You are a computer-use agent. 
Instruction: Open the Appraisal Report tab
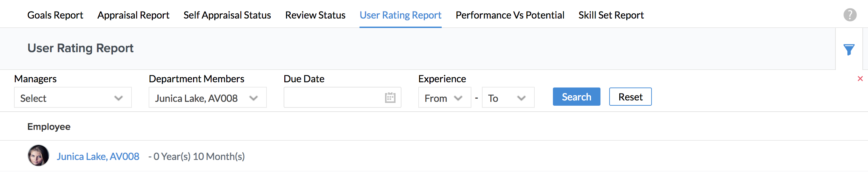133,15
